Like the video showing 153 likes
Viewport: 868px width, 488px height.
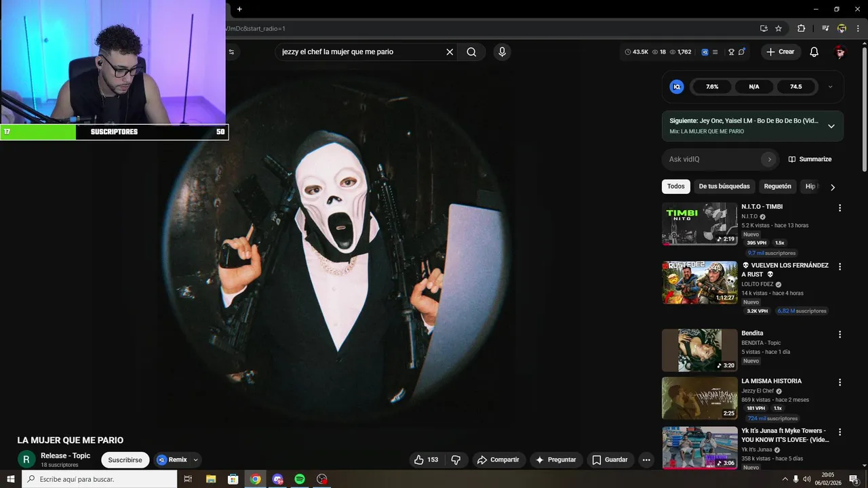coord(427,460)
